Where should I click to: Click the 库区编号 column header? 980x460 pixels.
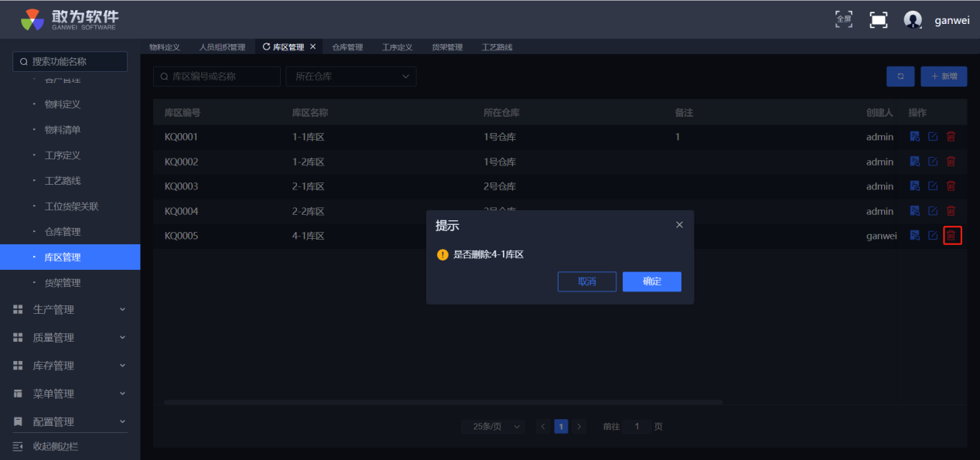tap(183, 112)
